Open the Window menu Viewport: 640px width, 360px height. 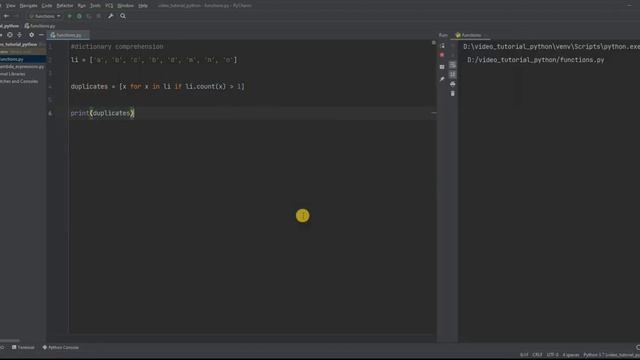tap(125, 6)
